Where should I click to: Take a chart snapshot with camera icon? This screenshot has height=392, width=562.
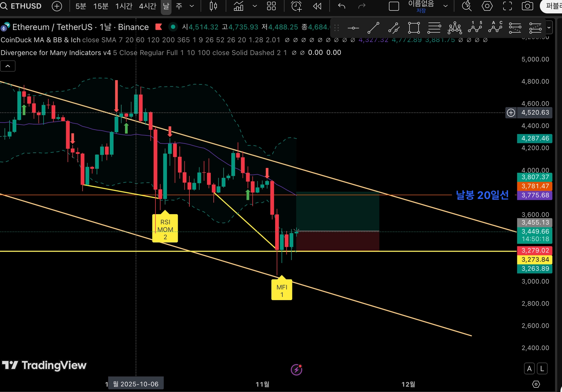[x=527, y=6]
